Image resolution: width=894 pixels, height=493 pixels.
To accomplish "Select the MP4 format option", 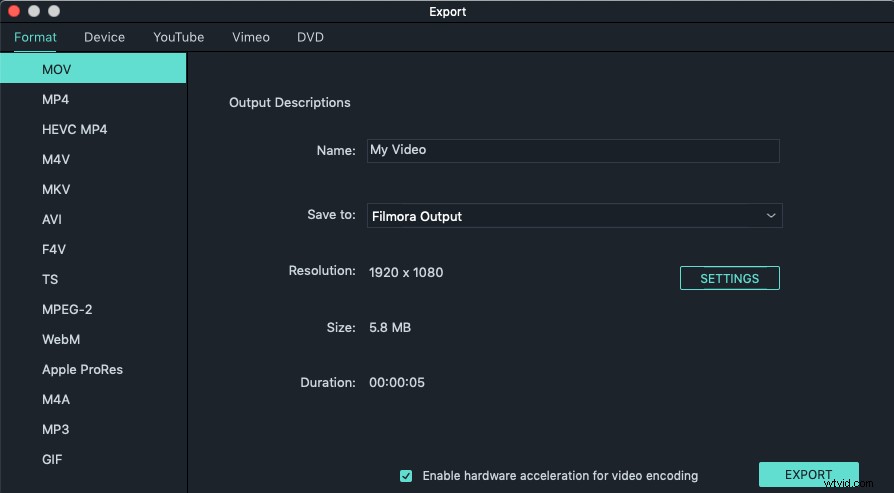I will 56,100.
